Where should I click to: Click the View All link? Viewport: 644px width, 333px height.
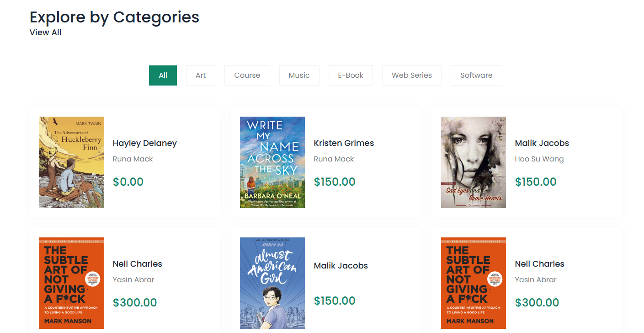click(45, 32)
